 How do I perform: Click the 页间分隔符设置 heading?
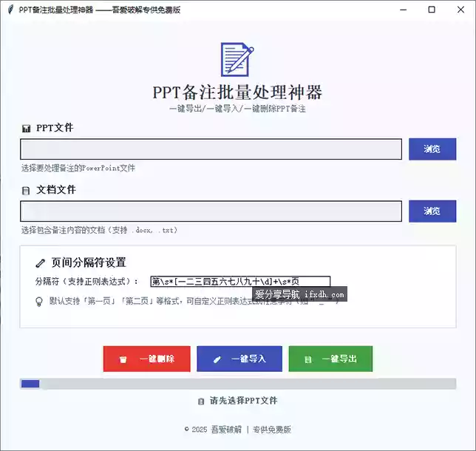click(89, 262)
